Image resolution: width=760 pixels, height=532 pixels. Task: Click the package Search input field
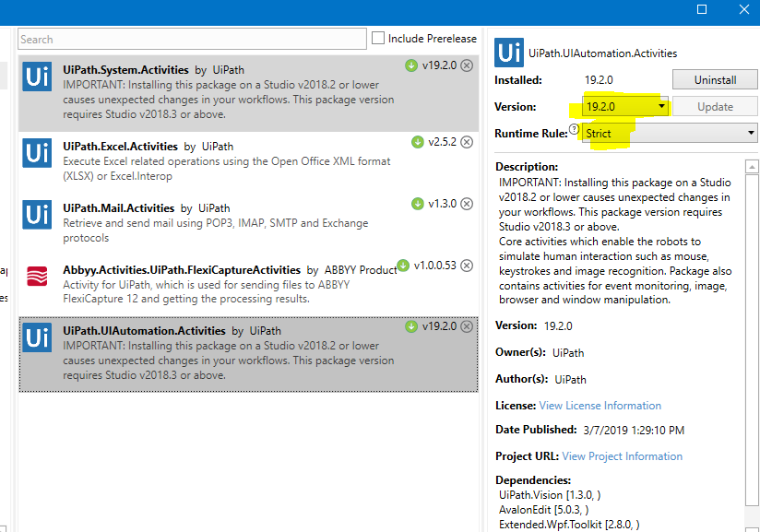click(x=192, y=39)
